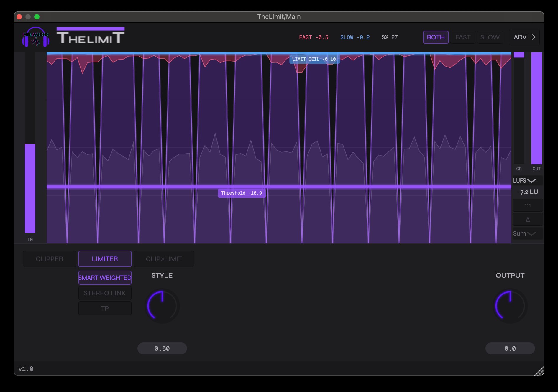Click the window resize grip corner
Image resolution: width=558 pixels, height=392 pixels.
click(539, 371)
